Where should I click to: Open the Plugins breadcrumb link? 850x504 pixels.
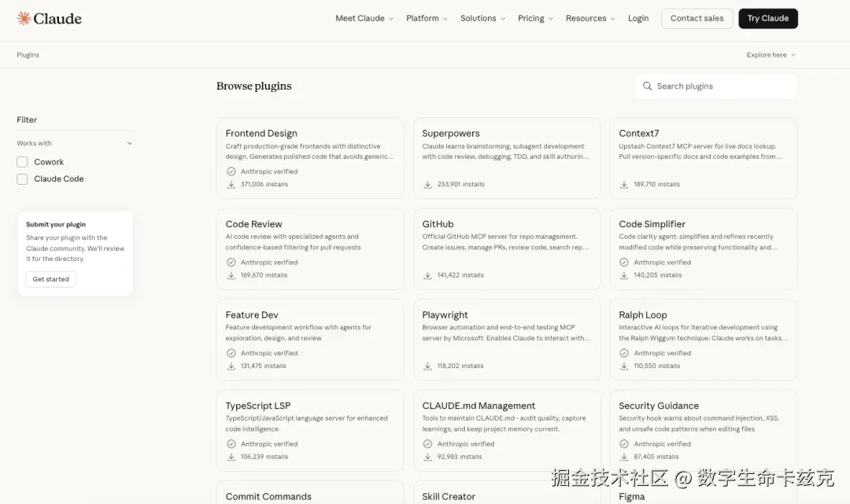28,55
